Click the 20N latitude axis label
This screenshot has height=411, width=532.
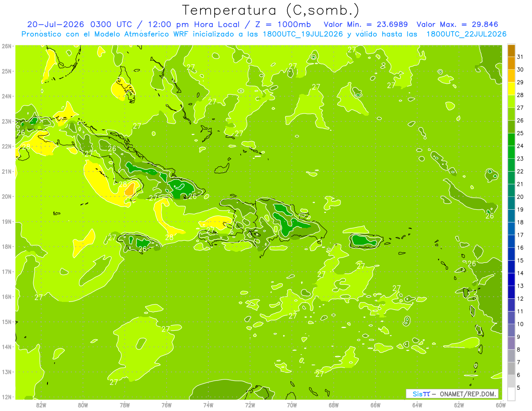tap(6, 196)
